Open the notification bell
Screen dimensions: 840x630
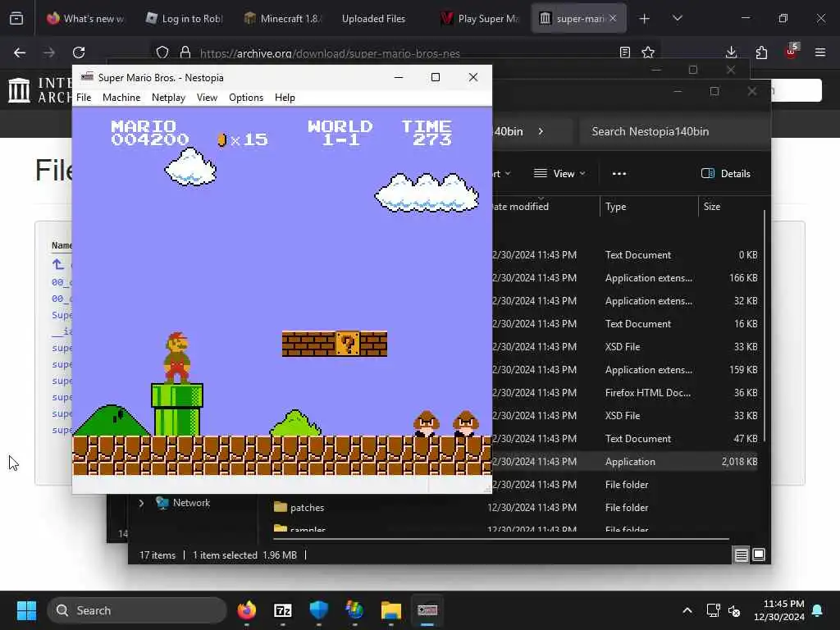click(x=818, y=610)
